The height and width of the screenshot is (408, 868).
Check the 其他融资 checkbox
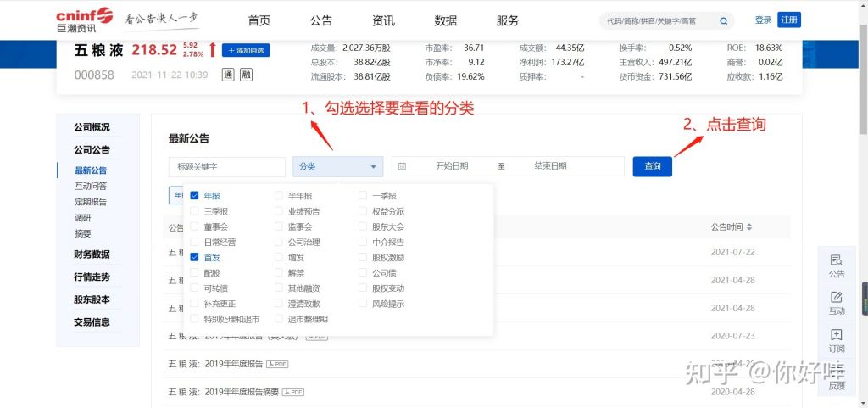[x=278, y=288]
